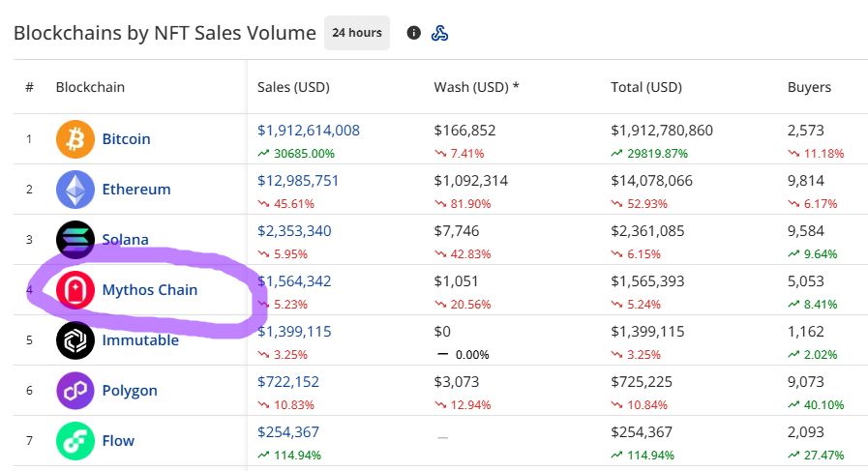The width and height of the screenshot is (868, 471).
Task: Click the Bitcoin logo icon
Action: click(75, 139)
